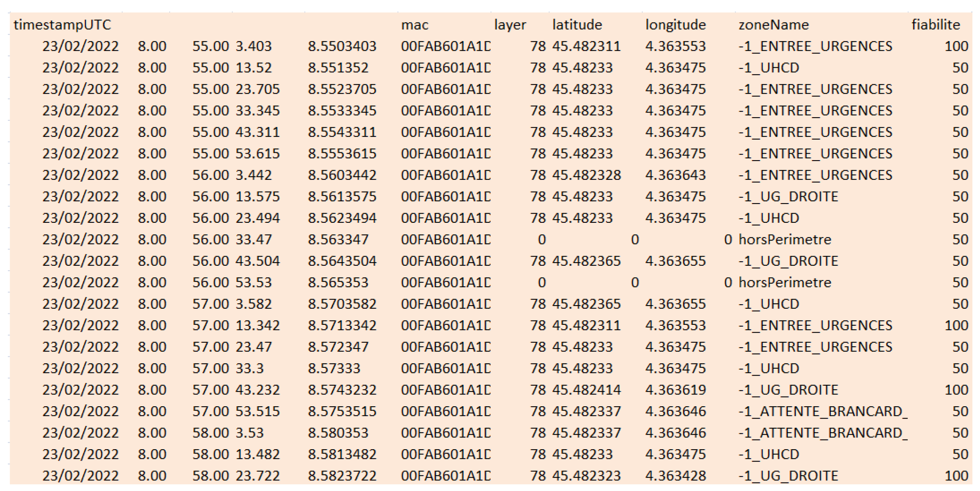Screen dimensions: 980x491
Task: Click longitude cell 4.363619
Action: [676, 390]
